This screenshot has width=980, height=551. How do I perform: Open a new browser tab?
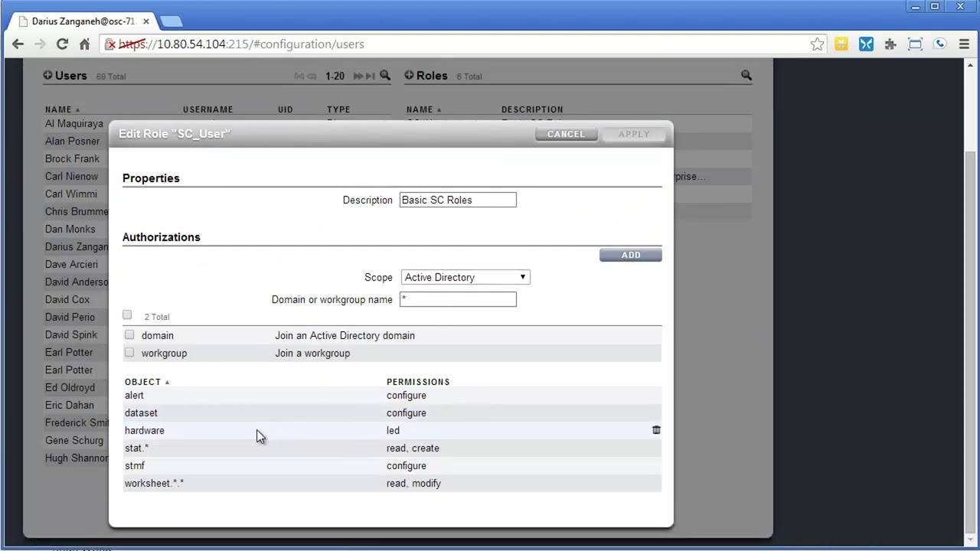tap(171, 21)
